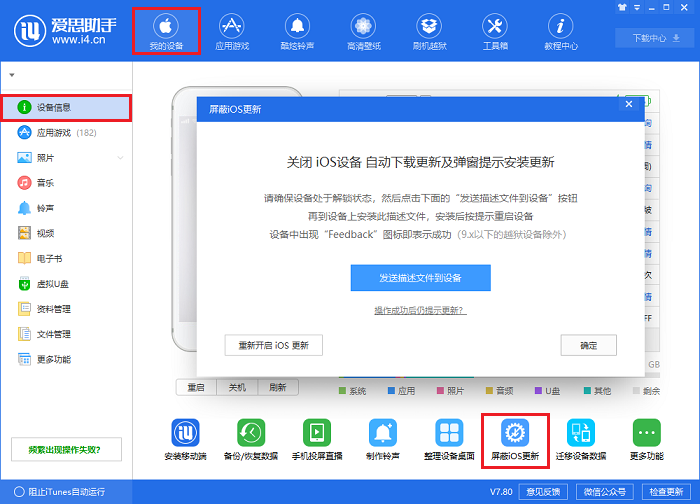This screenshot has height=504, width=700.
Task: Open 整理设备桌面 tool
Action: (x=449, y=440)
